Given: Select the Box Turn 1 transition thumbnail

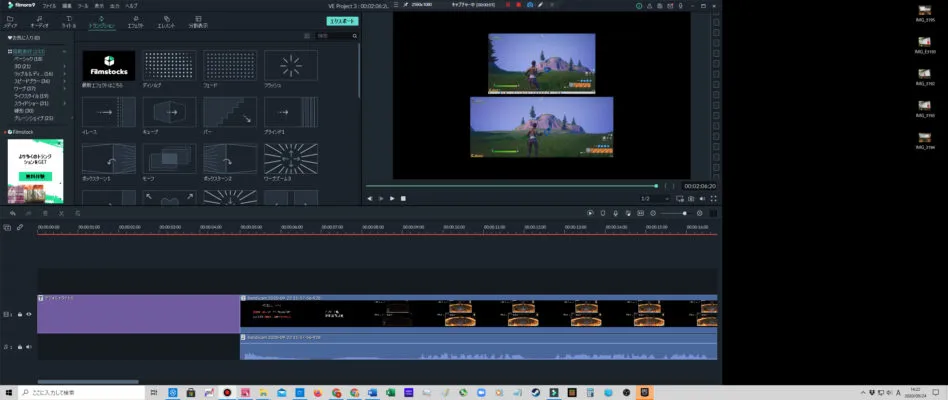Looking at the screenshot, I should click(x=109, y=158).
